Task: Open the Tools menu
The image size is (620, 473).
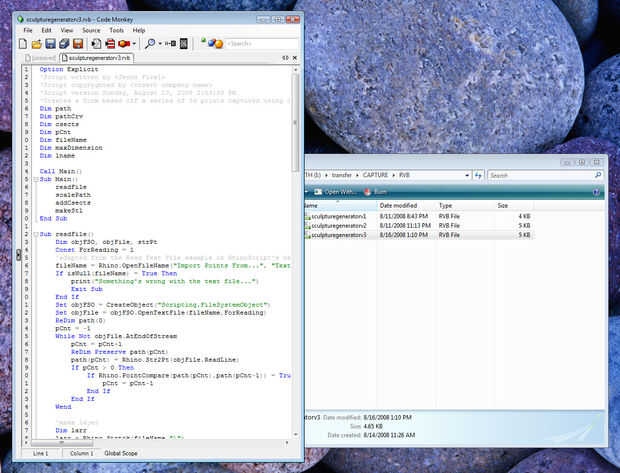Action: point(117,30)
